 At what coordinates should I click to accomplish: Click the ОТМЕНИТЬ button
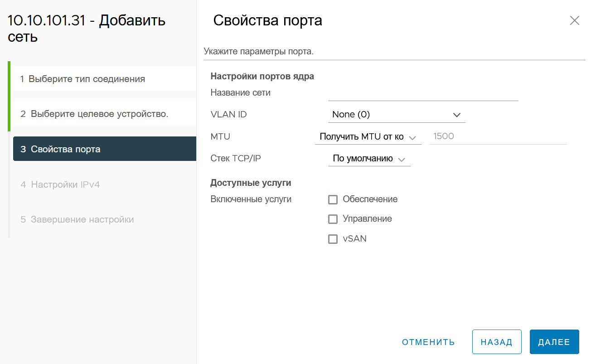pos(428,342)
